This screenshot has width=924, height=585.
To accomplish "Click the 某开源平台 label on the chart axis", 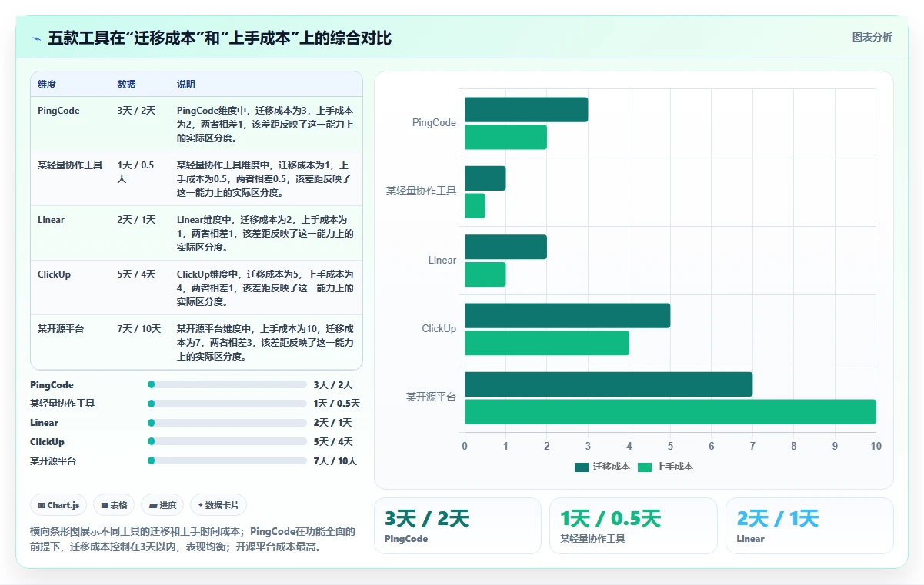I will (x=431, y=397).
